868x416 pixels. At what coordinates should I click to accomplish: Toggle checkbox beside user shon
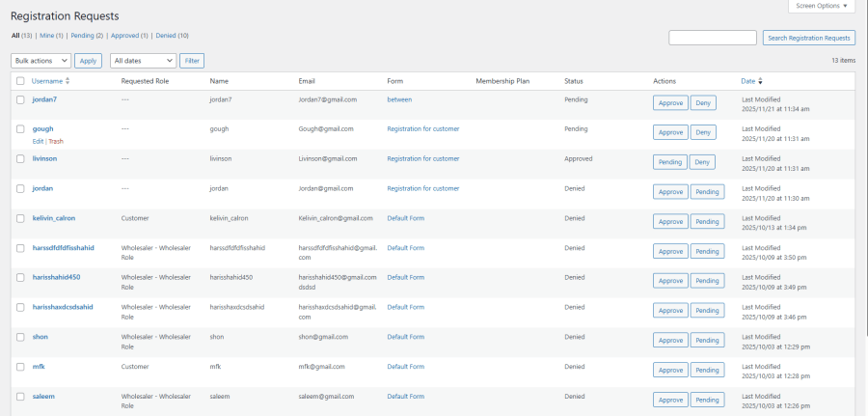pyautogui.click(x=20, y=337)
